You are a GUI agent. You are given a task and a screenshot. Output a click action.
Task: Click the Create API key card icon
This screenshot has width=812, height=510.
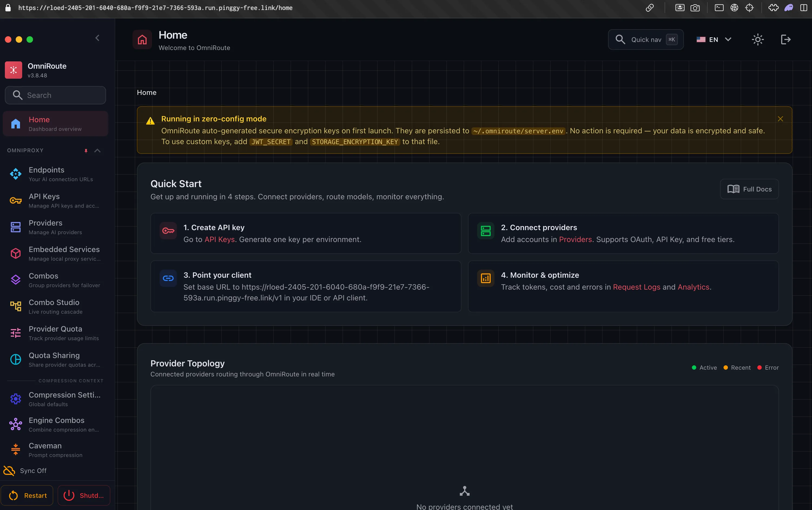tap(168, 231)
